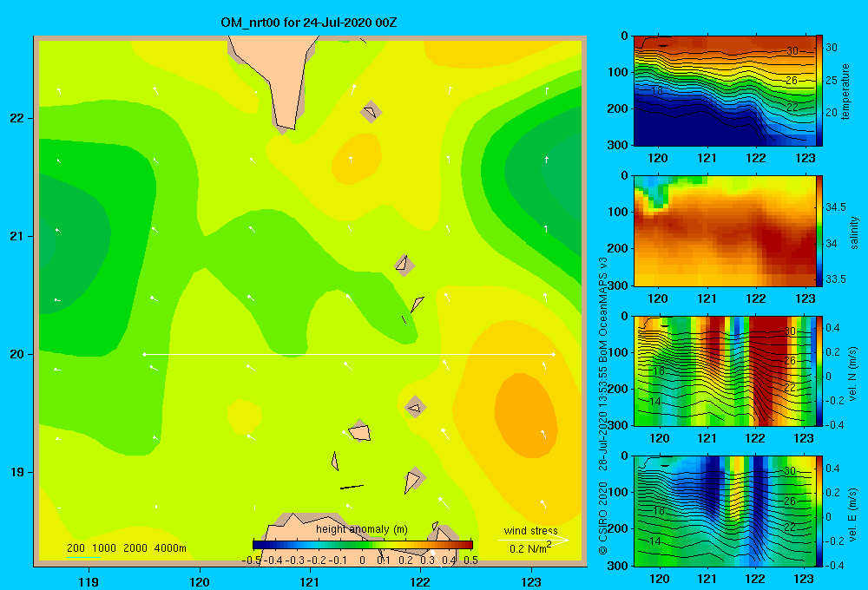Click the -0.5 tick on height anomaly colorbar
Image resolution: width=868 pixels, height=590 pixels.
tap(253, 560)
